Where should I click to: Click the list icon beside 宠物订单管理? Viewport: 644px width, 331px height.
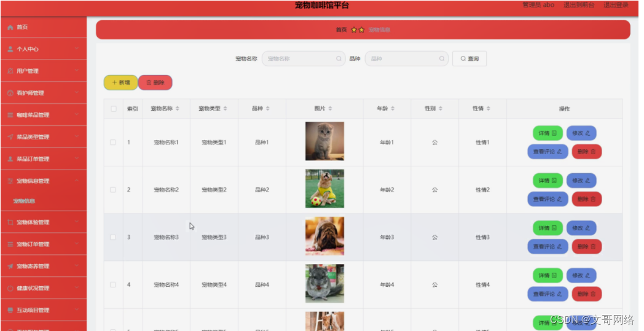10,244
